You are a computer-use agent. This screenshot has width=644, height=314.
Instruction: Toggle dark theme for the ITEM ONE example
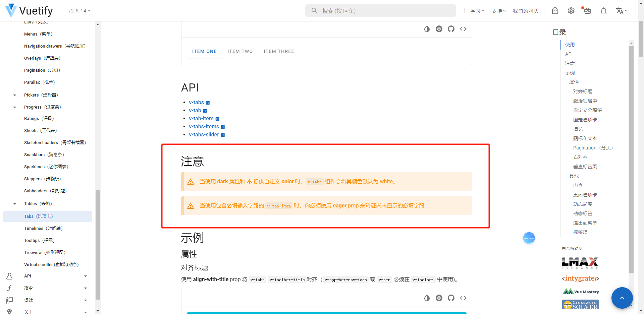(x=427, y=29)
